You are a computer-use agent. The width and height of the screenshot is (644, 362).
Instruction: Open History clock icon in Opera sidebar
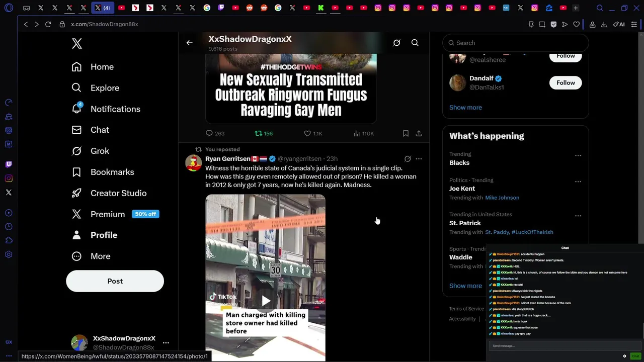click(9, 227)
